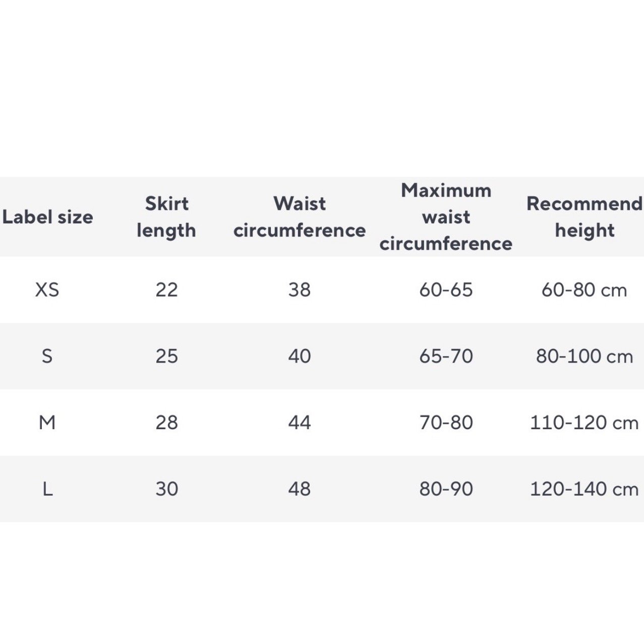The height and width of the screenshot is (644, 644).
Task: Click the Label size column header
Action: (x=48, y=217)
